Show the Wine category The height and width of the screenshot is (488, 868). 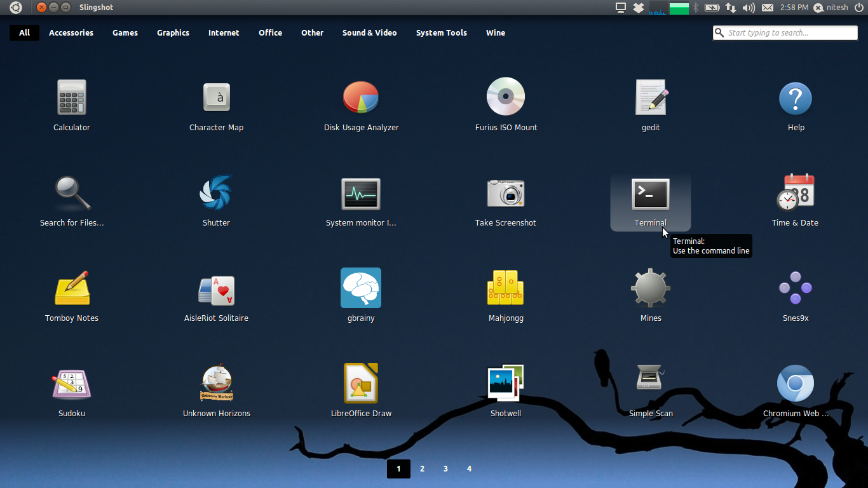tap(496, 33)
